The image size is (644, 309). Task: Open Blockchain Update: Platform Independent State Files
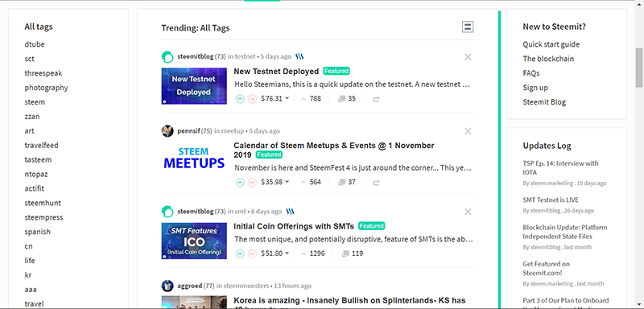point(565,232)
